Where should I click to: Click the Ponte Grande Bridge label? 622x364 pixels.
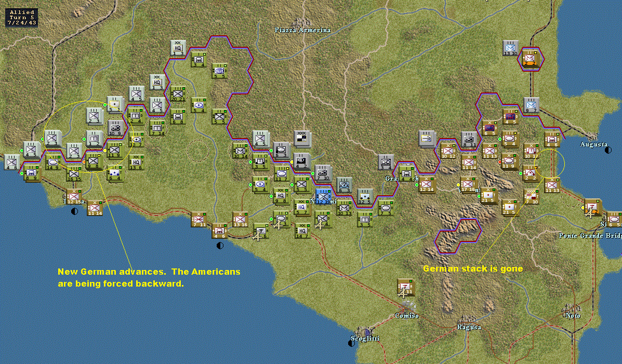click(x=590, y=236)
